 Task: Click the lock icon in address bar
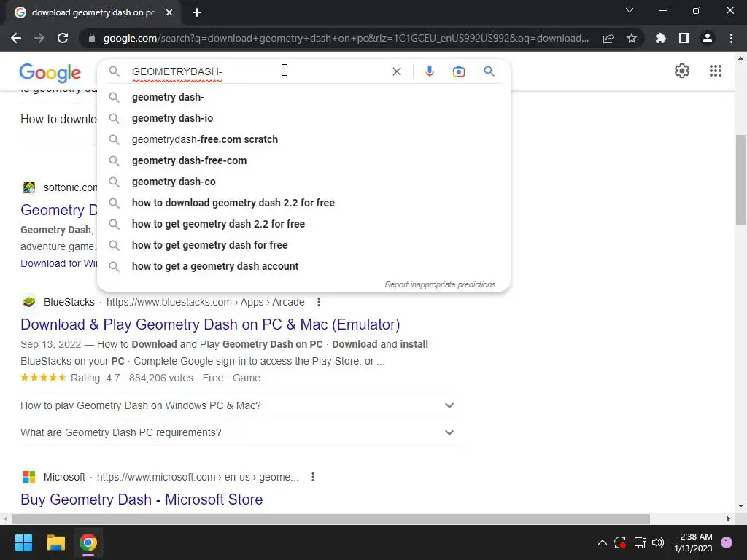(x=92, y=38)
